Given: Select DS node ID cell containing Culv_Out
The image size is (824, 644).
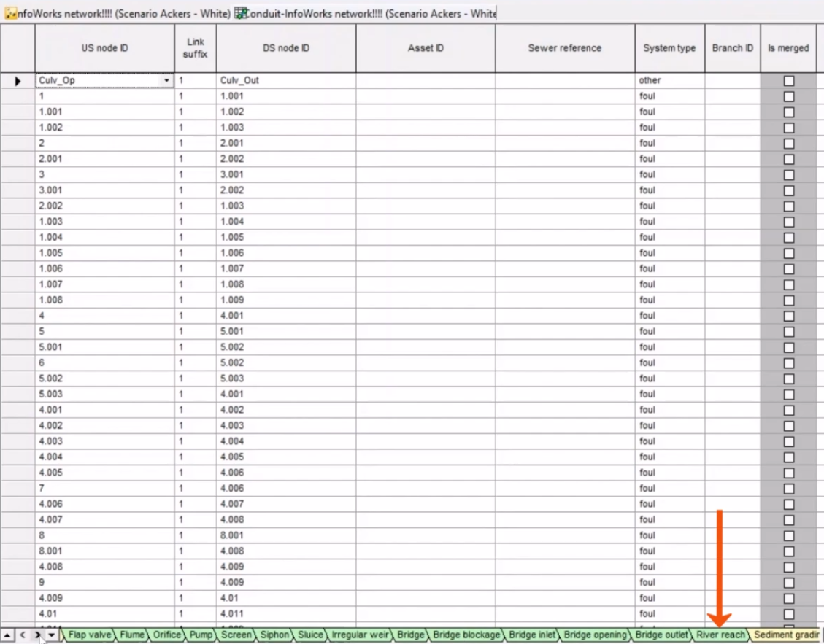Looking at the screenshot, I should coord(285,81).
